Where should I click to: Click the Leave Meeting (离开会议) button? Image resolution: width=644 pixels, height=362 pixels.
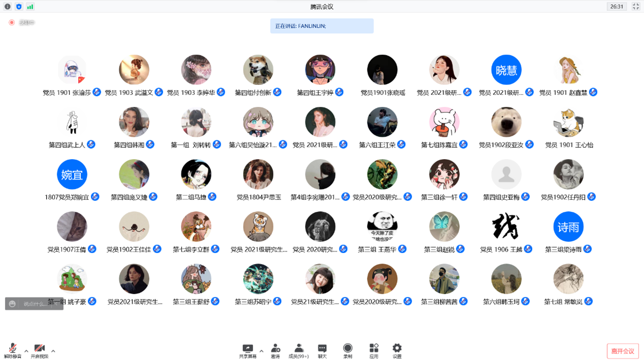(x=622, y=351)
